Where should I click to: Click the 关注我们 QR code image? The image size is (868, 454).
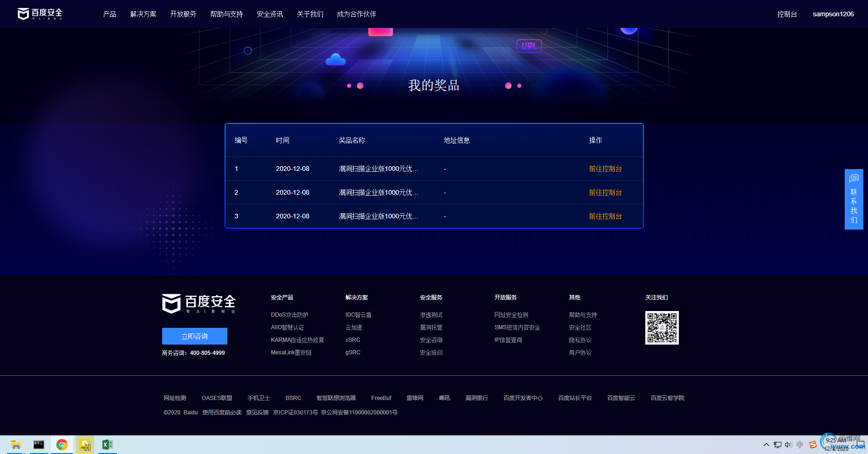(662, 328)
